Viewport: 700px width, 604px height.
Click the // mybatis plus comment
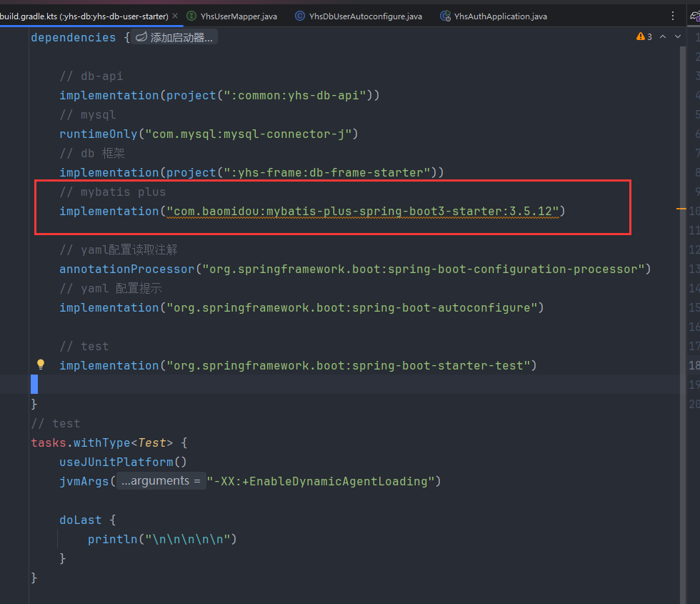point(113,192)
